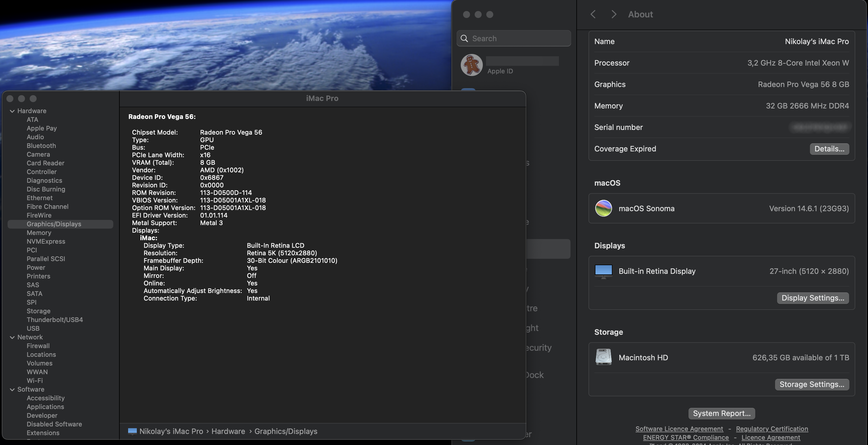Collapse the Software tree section
The image size is (868, 445).
pyautogui.click(x=12, y=390)
